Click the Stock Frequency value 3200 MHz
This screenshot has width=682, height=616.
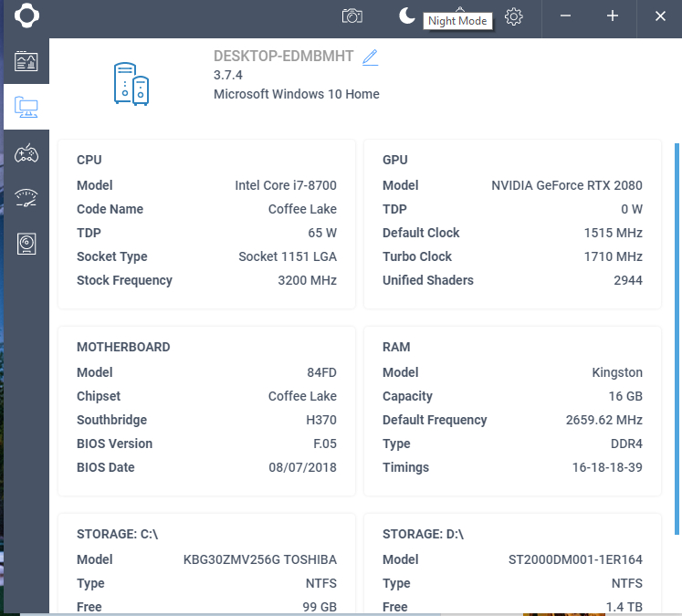point(307,280)
